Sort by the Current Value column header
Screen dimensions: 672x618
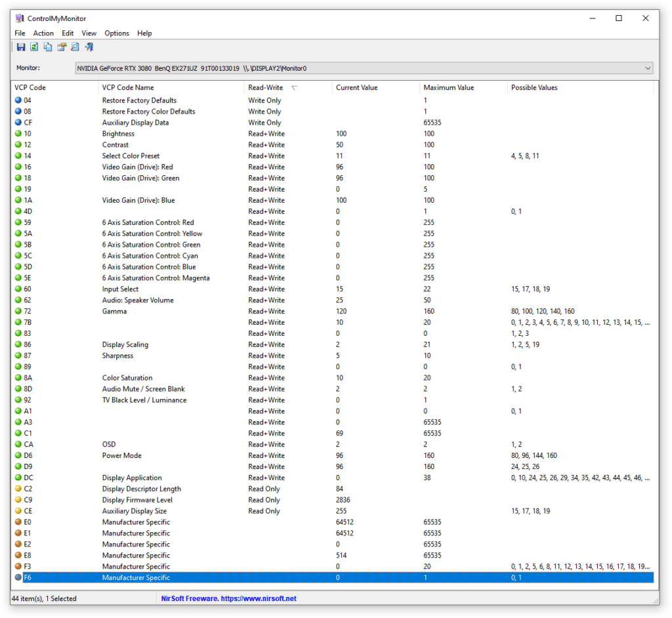(x=376, y=87)
